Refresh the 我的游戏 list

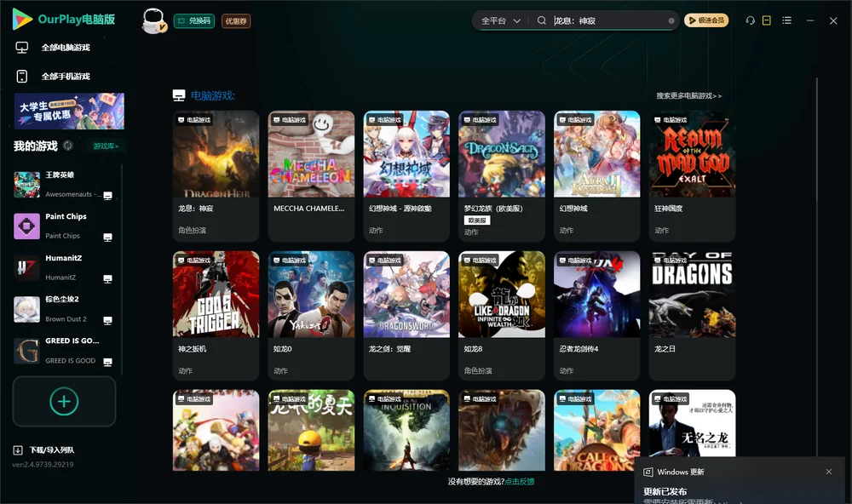(x=68, y=146)
